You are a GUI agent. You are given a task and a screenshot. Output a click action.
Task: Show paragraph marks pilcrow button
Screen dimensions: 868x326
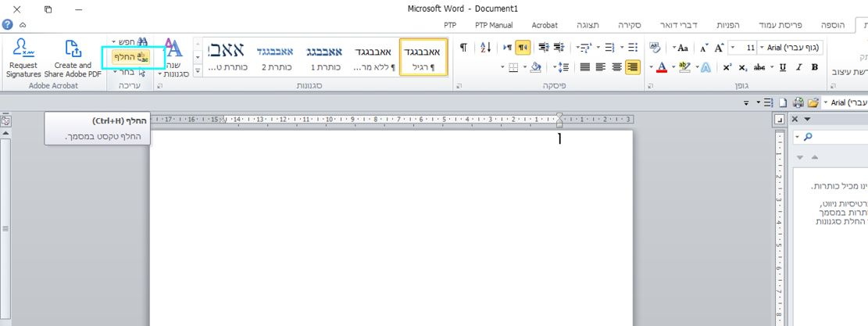463,48
